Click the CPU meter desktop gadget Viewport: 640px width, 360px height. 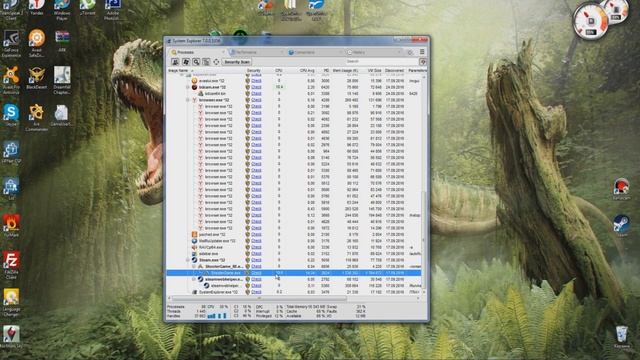click(x=590, y=20)
